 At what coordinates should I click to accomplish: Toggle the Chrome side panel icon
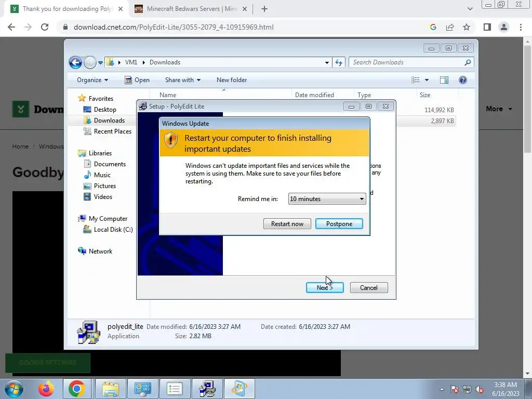[487, 27]
